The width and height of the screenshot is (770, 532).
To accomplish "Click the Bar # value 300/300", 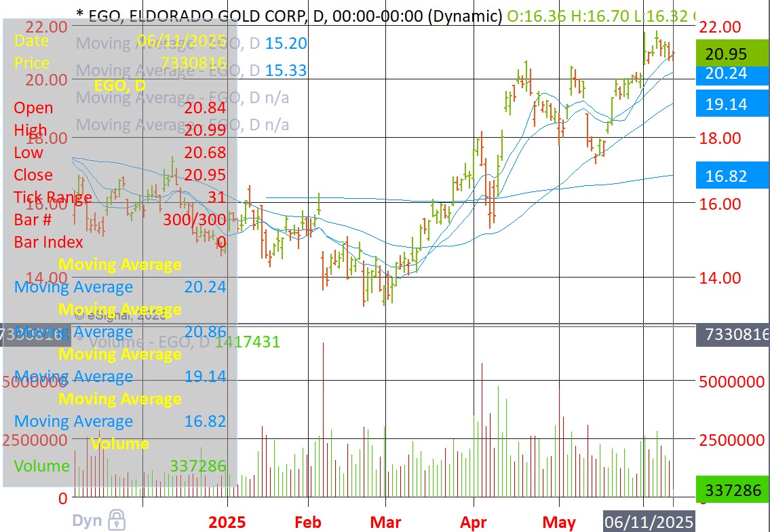I will click(x=195, y=219).
